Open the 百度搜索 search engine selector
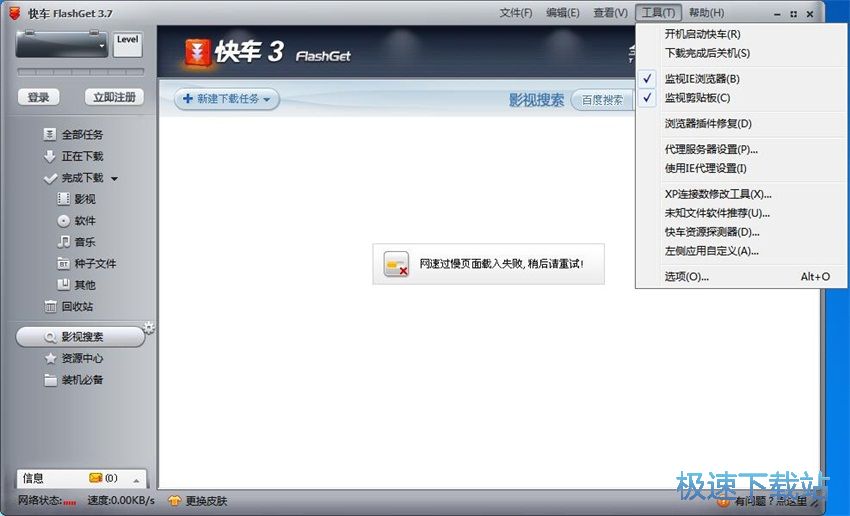The height and width of the screenshot is (516, 850). [x=602, y=100]
